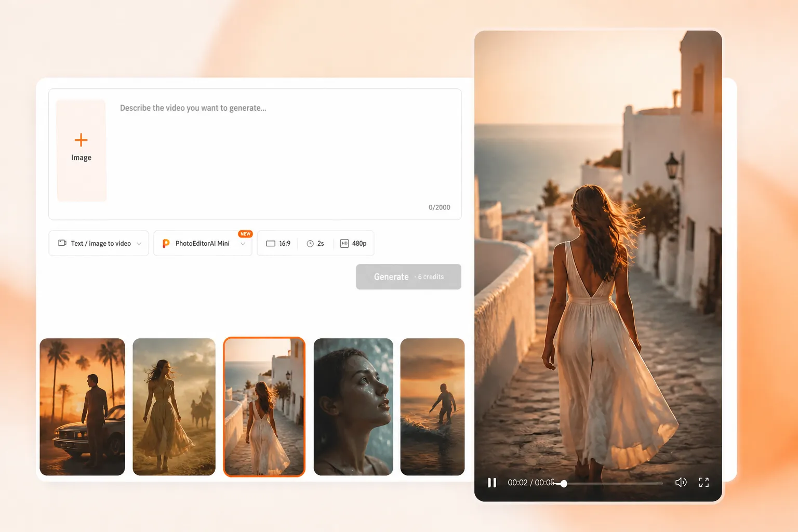Expand the PhotoEditorAI Mini model dropdown

click(x=203, y=243)
